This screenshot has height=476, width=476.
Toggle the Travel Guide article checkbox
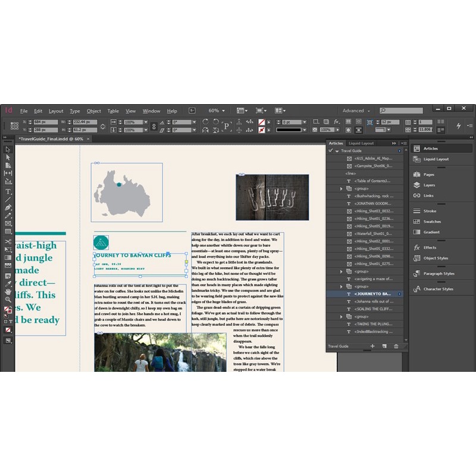pyautogui.click(x=331, y=151)
